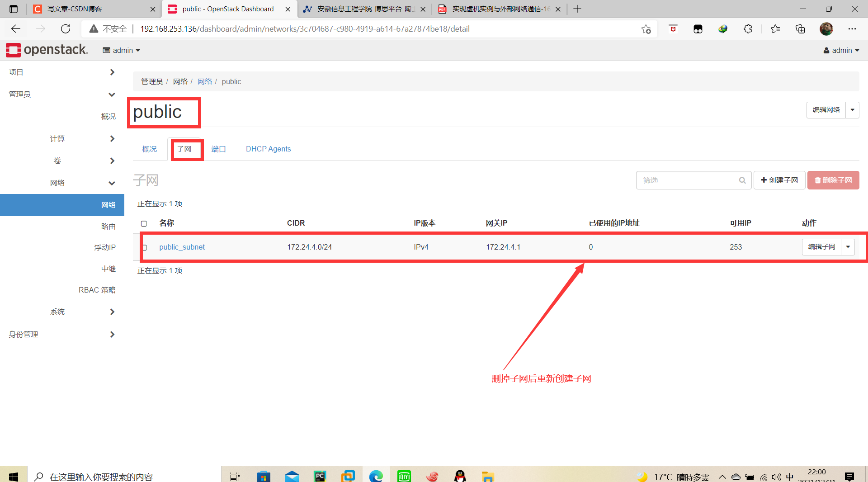Viewport: 868px width, 482px height.
Task: Expand the 计算 sidebar group
Action: pyautogui.click(x=62, y=139)
